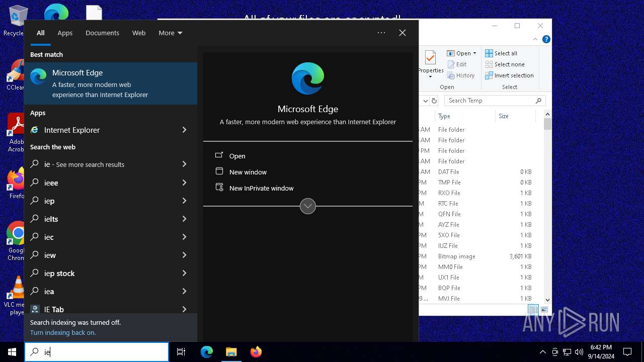644x362 pixels.
Task: Switch Explorer to details view icon
Action: [533, 310]
